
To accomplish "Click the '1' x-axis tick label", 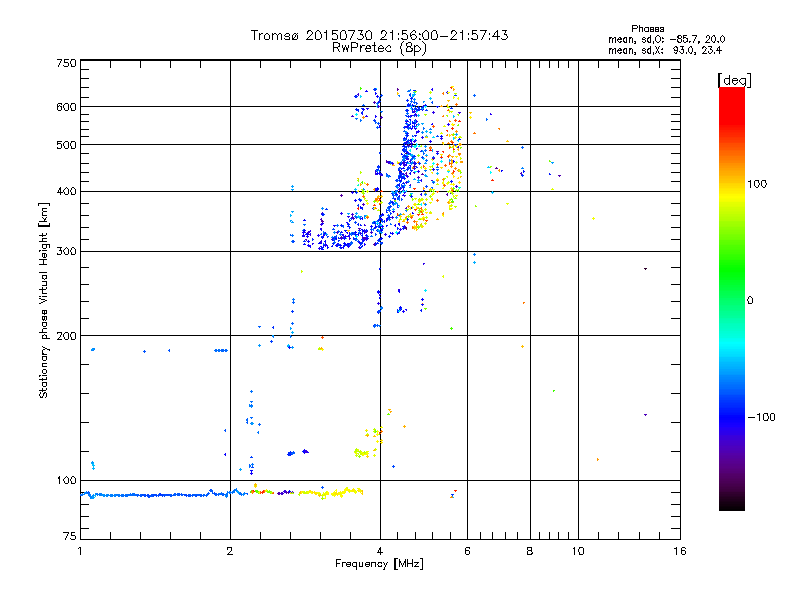I will [80, 551].
